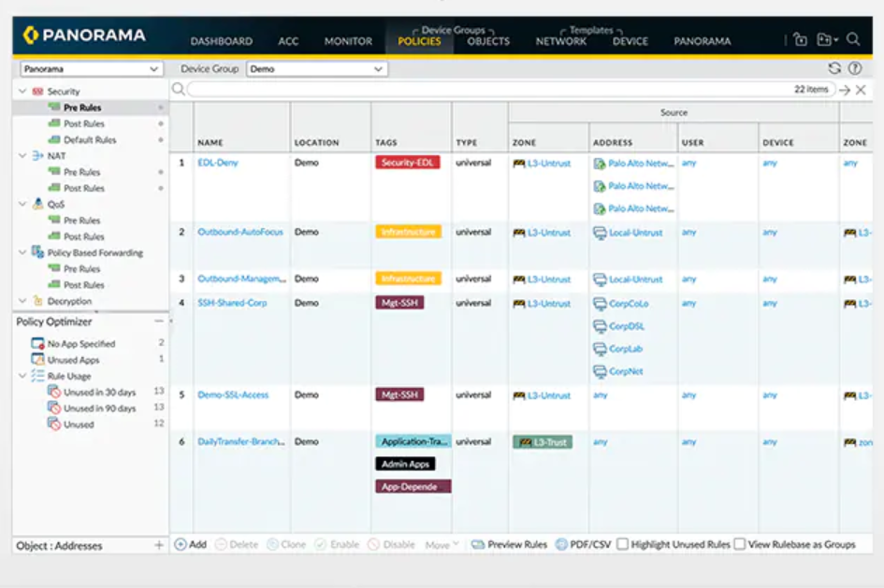884x588 pixels.
Task: Open the DASHBOARD tab
Action: pos(222,41)
